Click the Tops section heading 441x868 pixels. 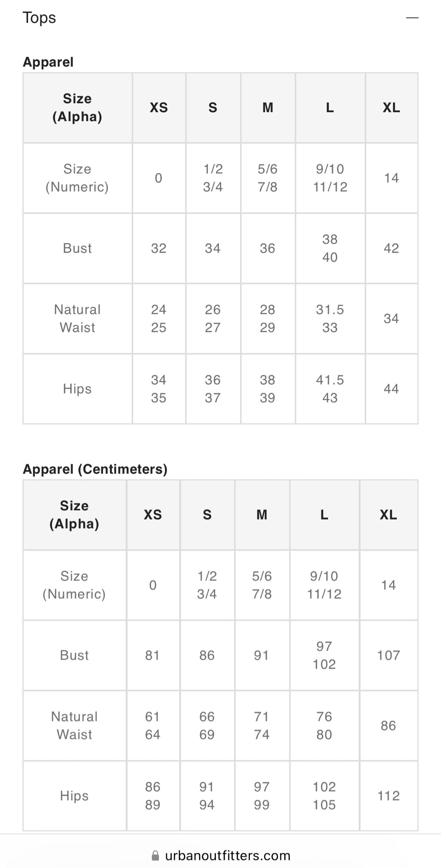coord(39,18)
